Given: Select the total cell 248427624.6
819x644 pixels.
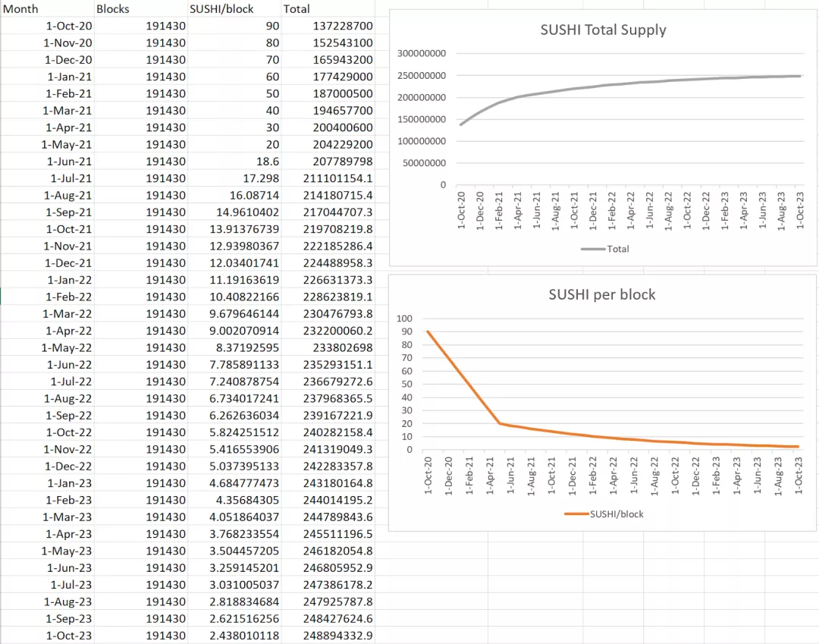Looking at the screenshot, I should tap(328, 618).
